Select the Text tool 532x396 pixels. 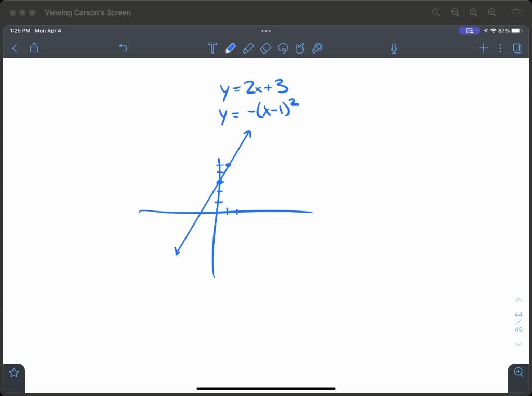(212, 47)
